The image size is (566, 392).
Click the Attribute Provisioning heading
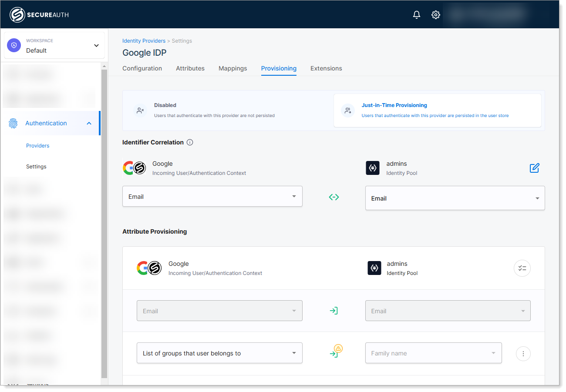pyautogui.click(x=155, y=231)
